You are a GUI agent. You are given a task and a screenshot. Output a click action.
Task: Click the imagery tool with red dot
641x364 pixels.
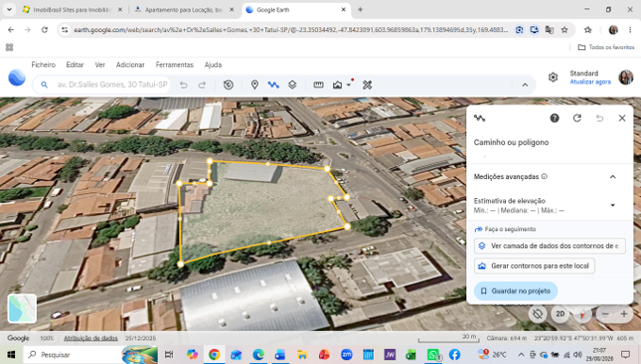click(337, 85)
